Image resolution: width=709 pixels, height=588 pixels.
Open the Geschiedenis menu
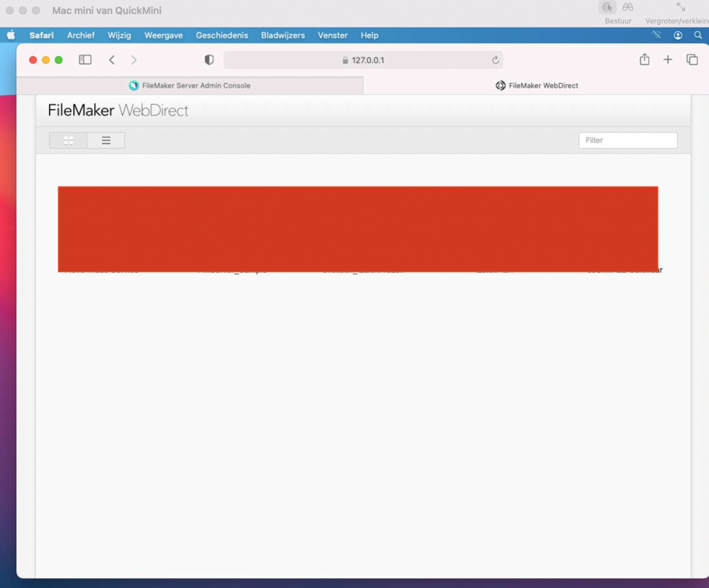click(222, 35)
